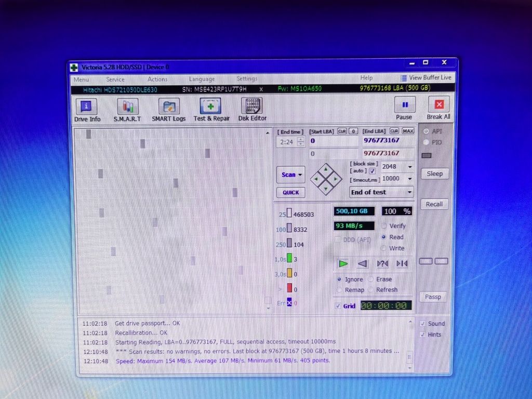The height and width of the screenshot is (399, 532).
Task: Open the End of test dropdown
Action: (381, 192)
